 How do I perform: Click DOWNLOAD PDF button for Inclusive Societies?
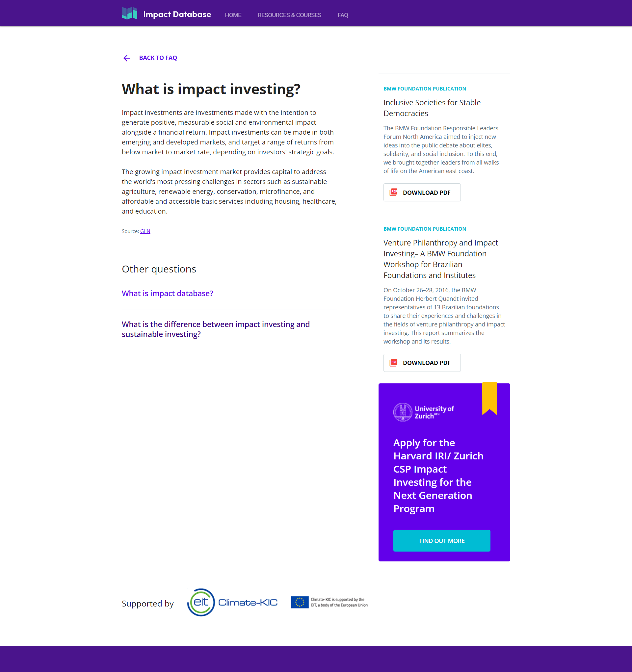[x=422, y=192]
